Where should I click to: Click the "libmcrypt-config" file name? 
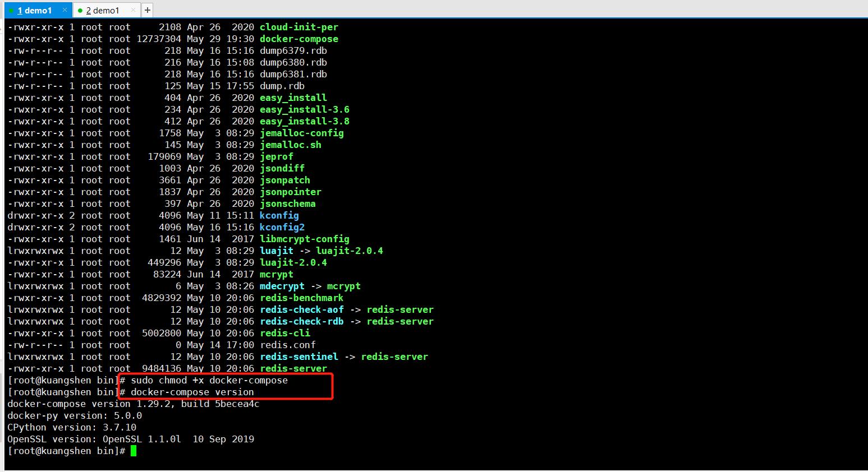pyautogui.click(x=305, y=239)
